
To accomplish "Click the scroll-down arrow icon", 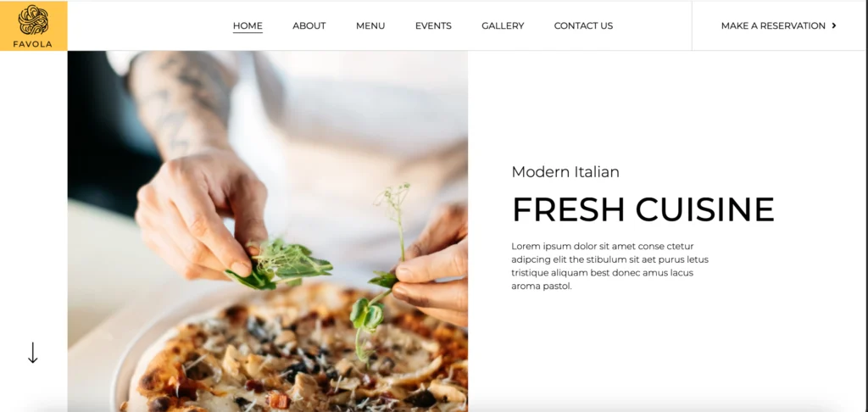I will click(x=33, y=353).
